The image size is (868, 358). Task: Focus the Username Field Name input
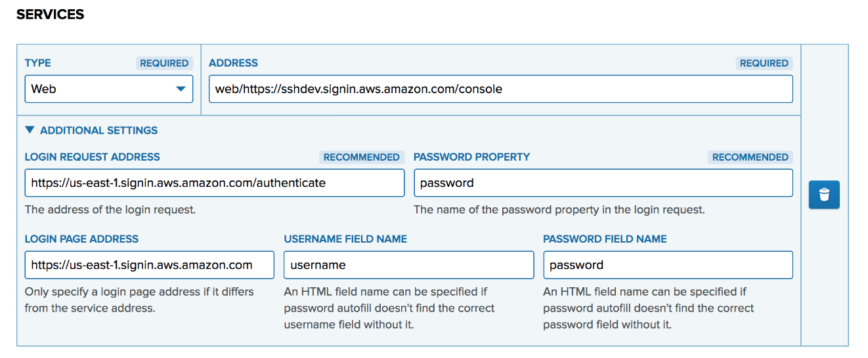(409, 265)
